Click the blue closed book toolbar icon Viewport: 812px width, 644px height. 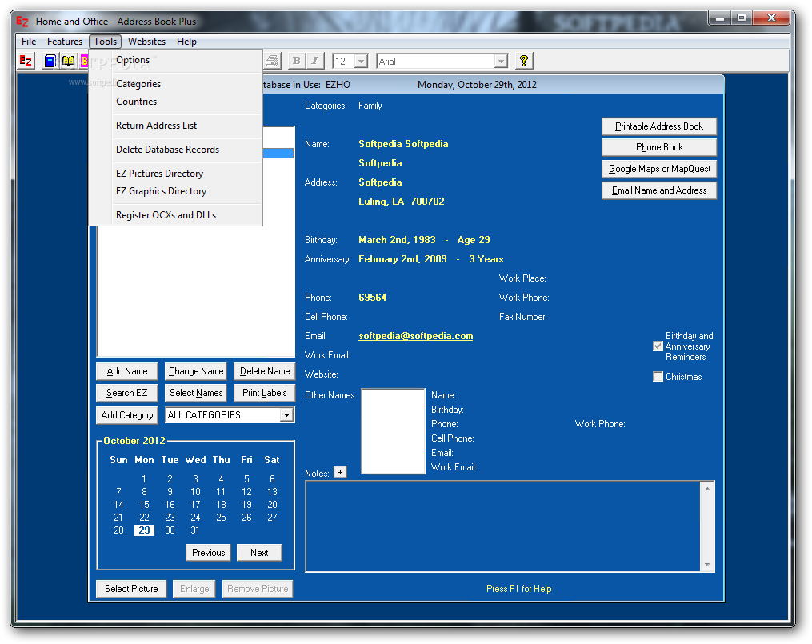coord(50,61)
